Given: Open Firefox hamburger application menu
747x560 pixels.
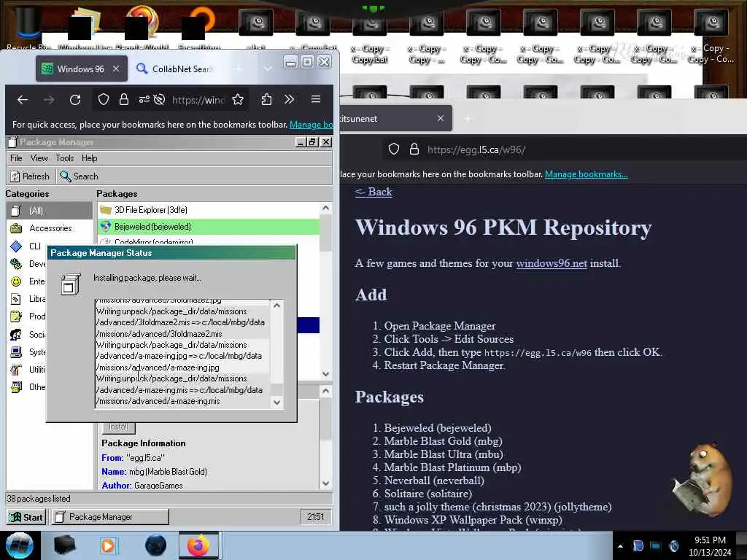Looking at the screenshot, I should 315,99.
